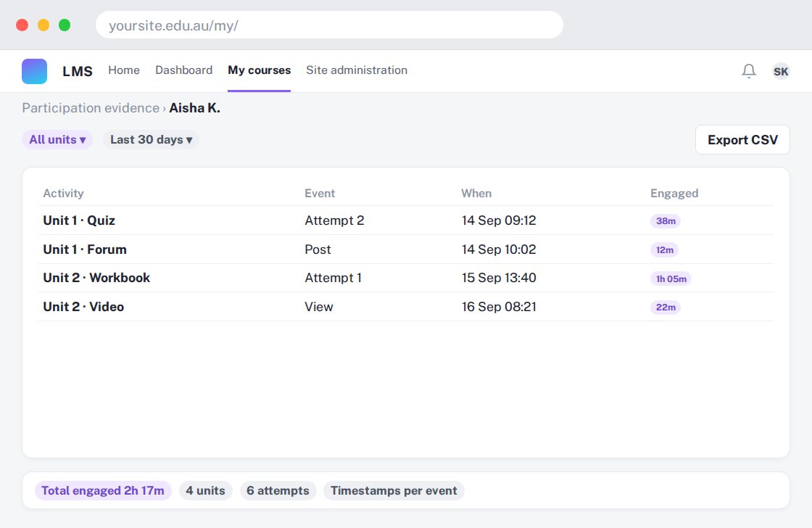Click the 4 units summary chip
The image size is (812, 528).
click(206, 491)
